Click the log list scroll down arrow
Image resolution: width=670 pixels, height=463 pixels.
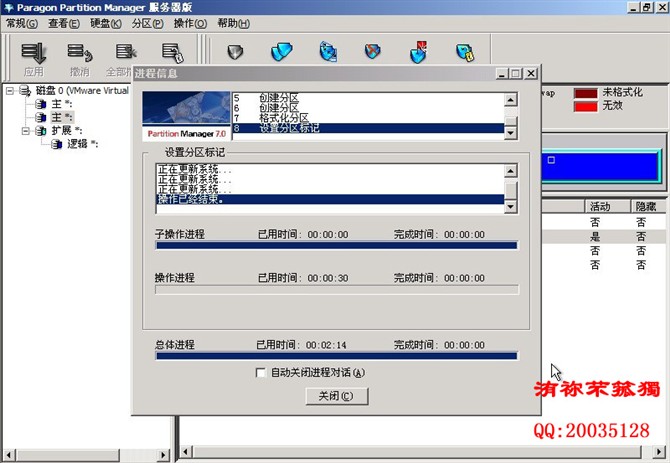[x=511, y=207]
